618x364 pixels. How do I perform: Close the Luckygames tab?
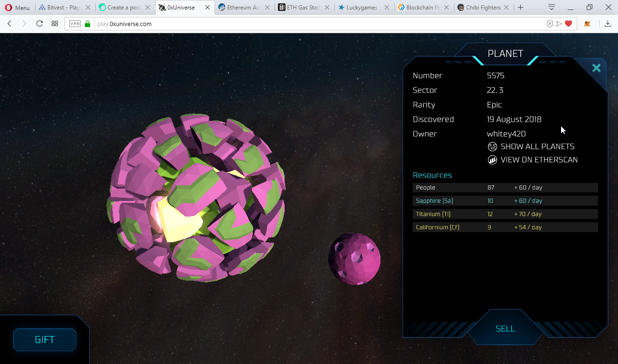(x=387, y=8)
